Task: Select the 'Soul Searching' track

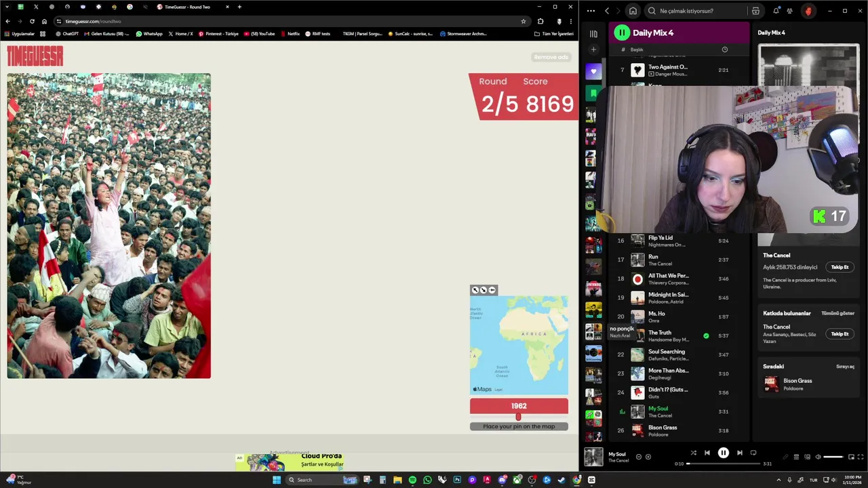Action: pyautogui.click(x=678, y=354)
